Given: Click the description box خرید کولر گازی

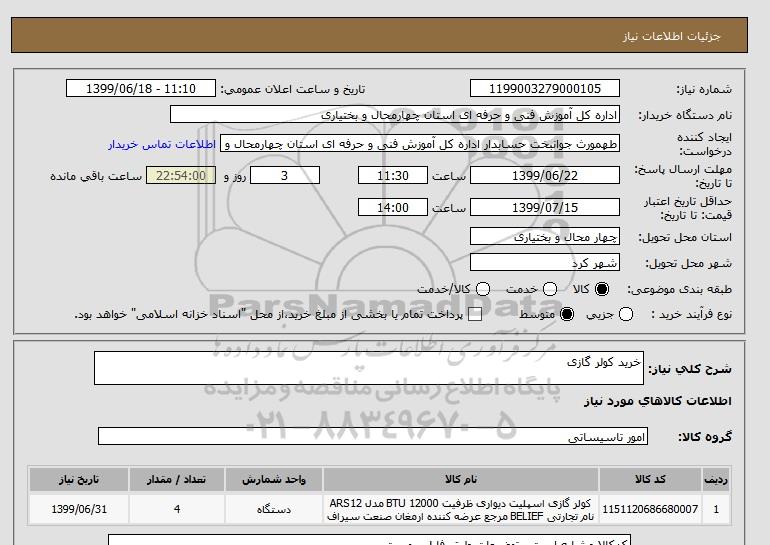Looking at the screenshot, I should 369,368.
